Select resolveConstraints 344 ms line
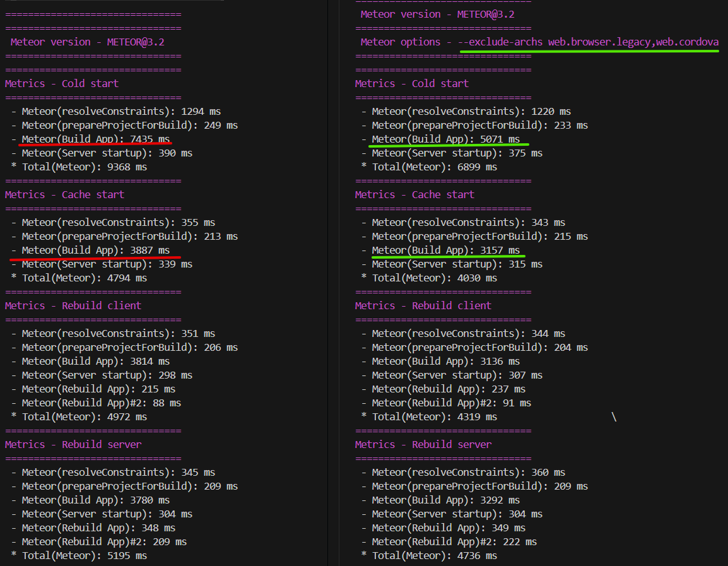 pos(463,333)
